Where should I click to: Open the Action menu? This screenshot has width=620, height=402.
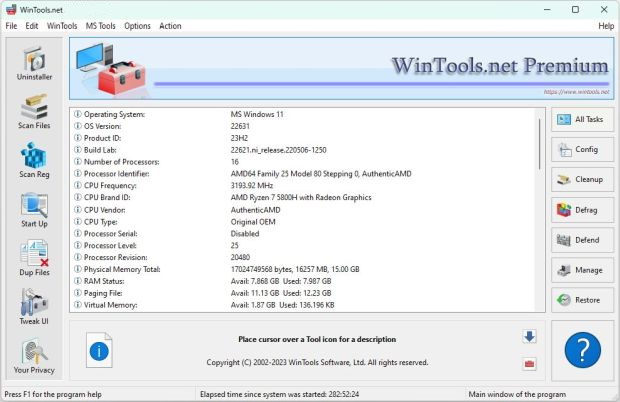170,26
